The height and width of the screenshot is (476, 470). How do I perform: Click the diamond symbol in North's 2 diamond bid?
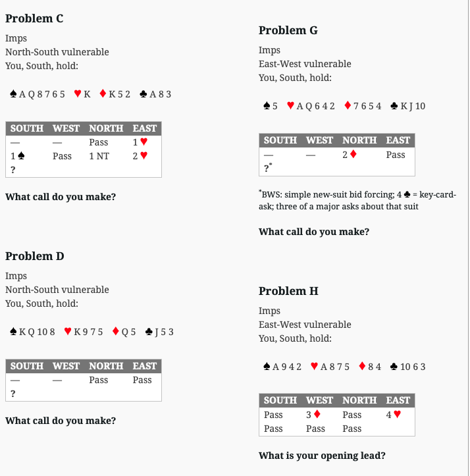tap(353, 154)
